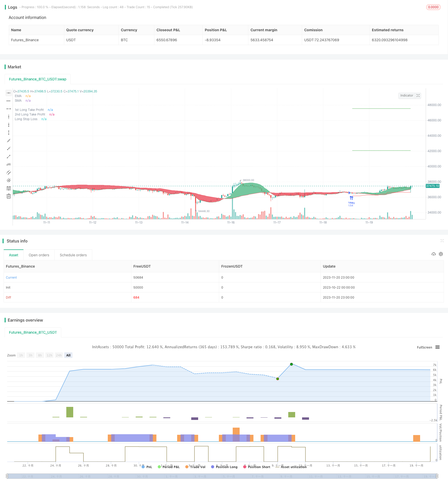The width and height of the screenshot is (448, 486).
Task: Set zoom range to 8h
Action: point(40,355)
